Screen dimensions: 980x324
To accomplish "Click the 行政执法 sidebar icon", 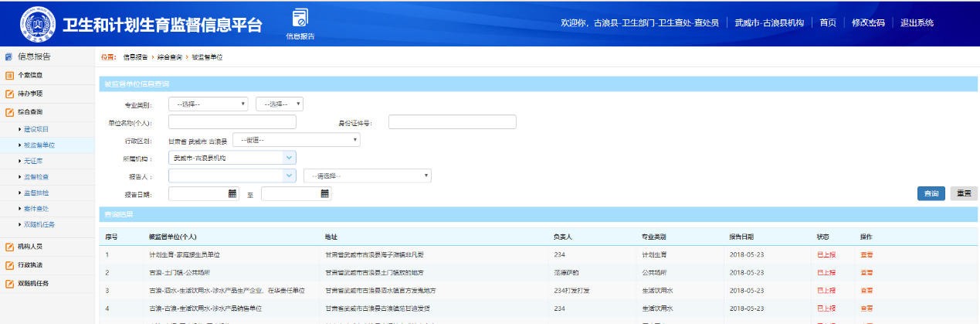I will (x=9, y=265).
